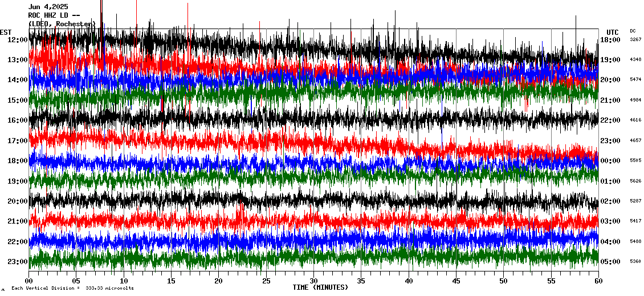Click the DC value 5626
The width and height of the screenshot is (644, 296).
(635, 181)
